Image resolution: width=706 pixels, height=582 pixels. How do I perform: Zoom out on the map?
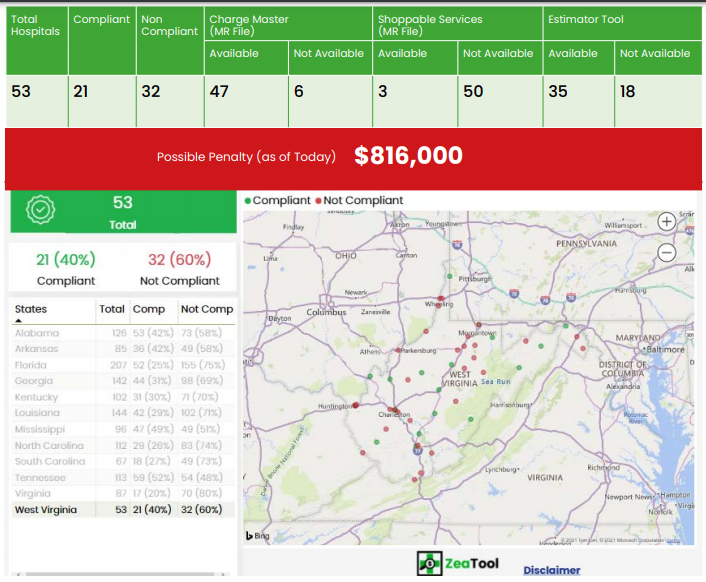coord(667,252)
